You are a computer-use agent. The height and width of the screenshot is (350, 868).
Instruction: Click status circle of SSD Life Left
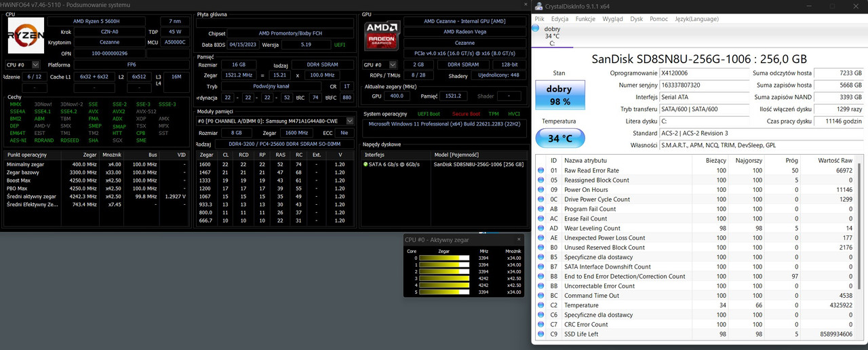click(x=541, y=334)
